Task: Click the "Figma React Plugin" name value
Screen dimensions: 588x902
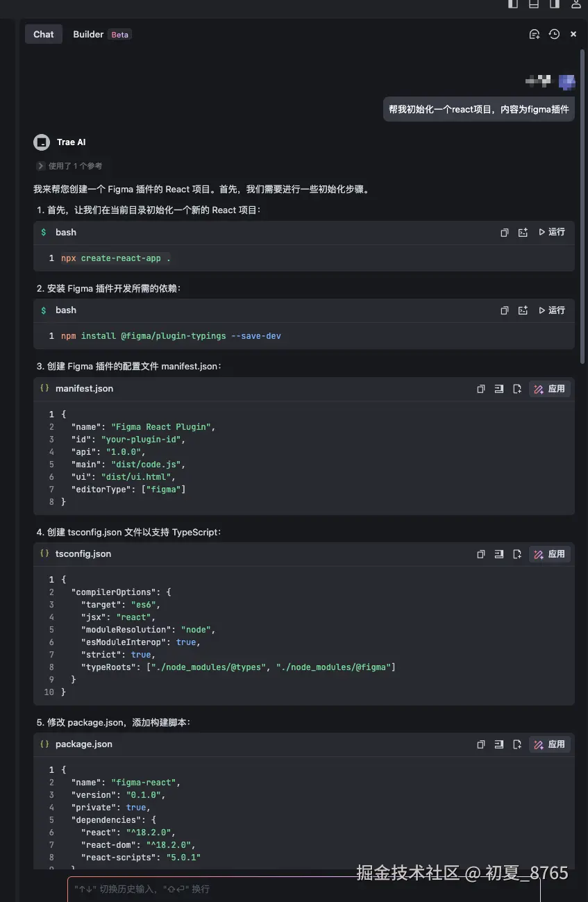Action: (x=162, y=427)
